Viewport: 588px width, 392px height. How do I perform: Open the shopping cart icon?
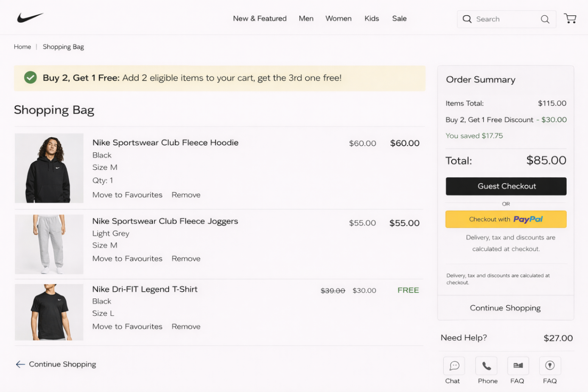(570, 18)
